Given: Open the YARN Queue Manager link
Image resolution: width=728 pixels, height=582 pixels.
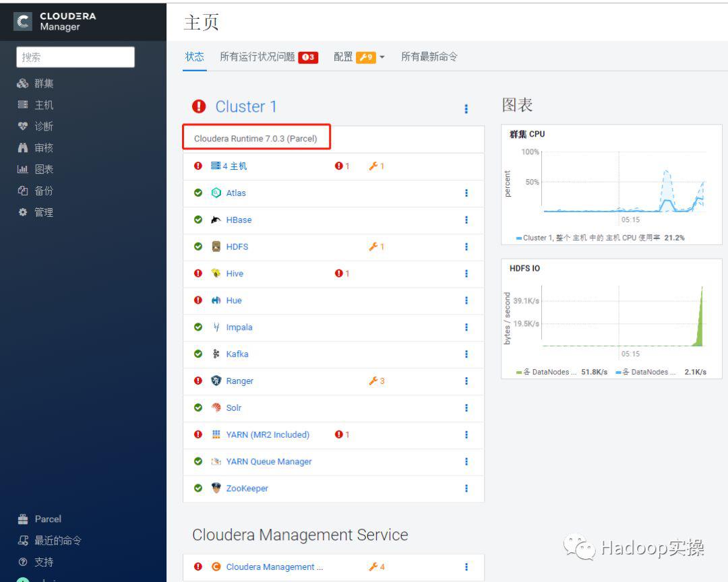Looking at the screenshot, I should [x=269, y=461].
